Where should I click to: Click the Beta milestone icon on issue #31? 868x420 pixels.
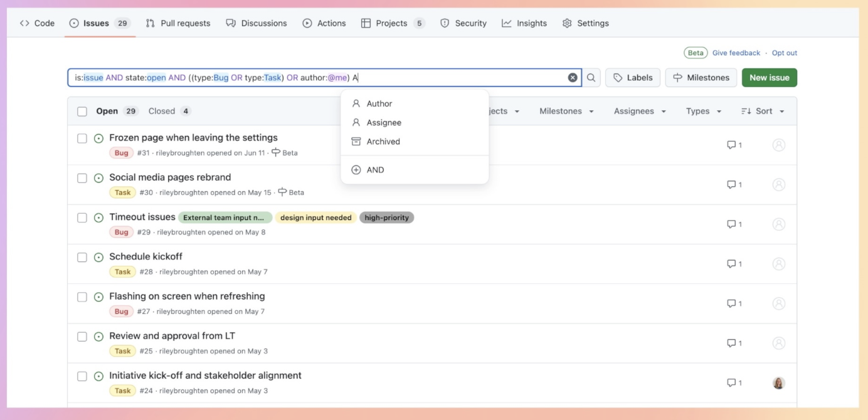coord(276,152)
